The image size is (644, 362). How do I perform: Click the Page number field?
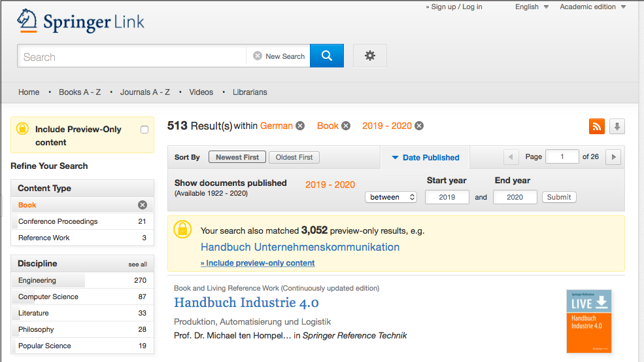click(x=562, y=156)
